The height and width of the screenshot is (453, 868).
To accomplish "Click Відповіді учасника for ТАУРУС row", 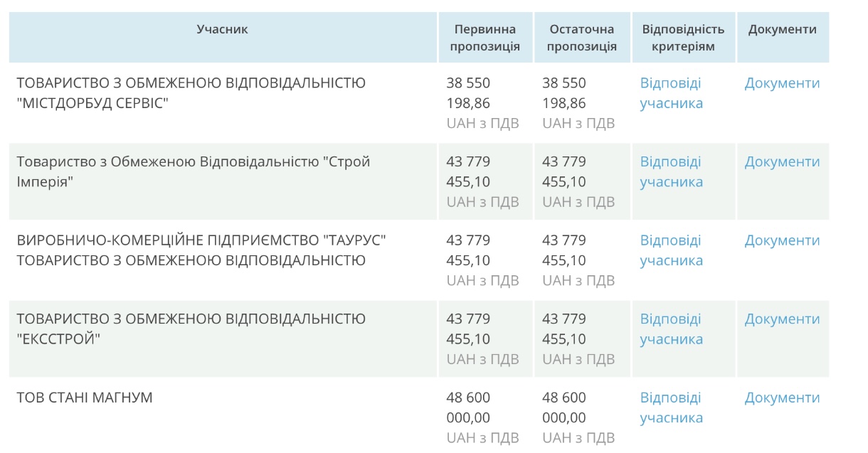I will (x=671, y=250).
